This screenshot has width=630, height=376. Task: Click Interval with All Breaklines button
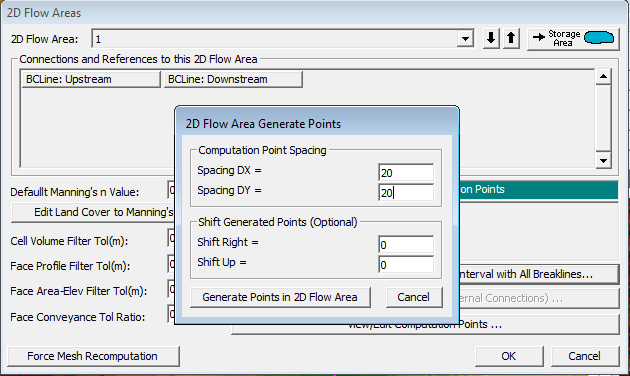click(x=539, y=274)
